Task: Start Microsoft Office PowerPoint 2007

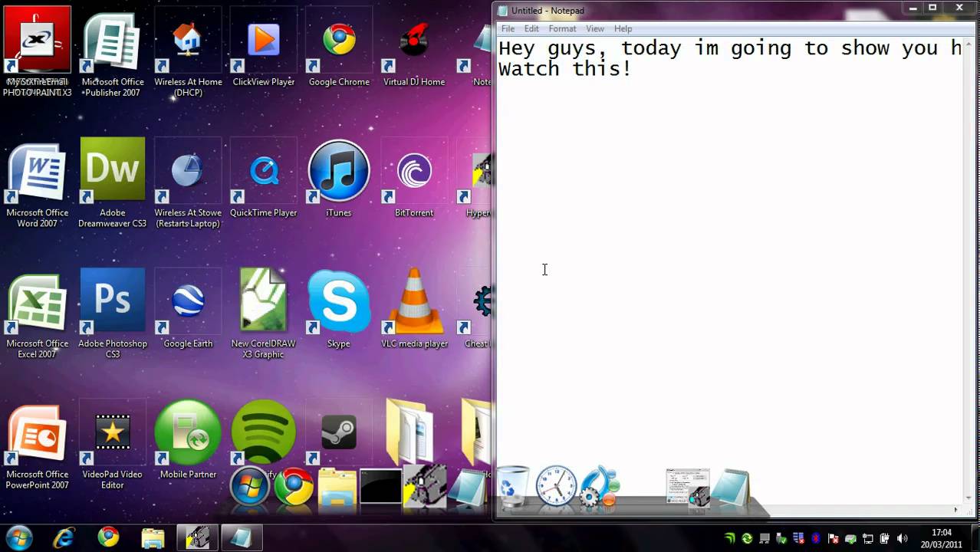Action: point(37,432)
